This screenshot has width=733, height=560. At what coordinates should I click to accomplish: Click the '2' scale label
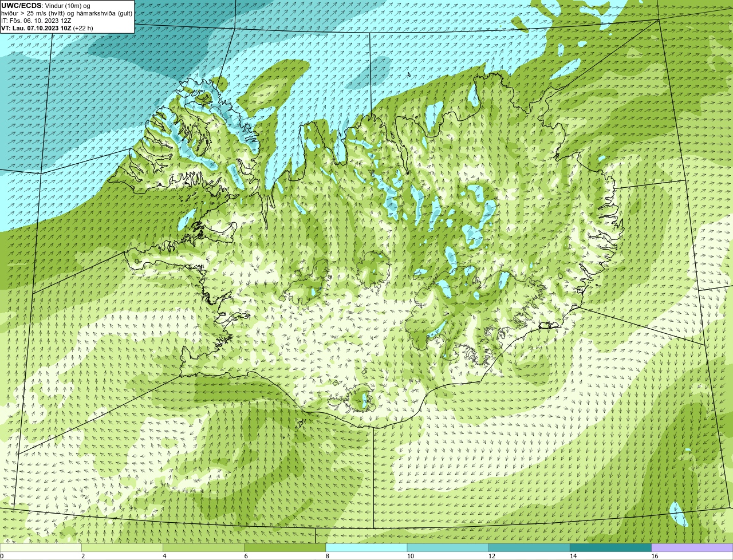(x=83, y=556)
